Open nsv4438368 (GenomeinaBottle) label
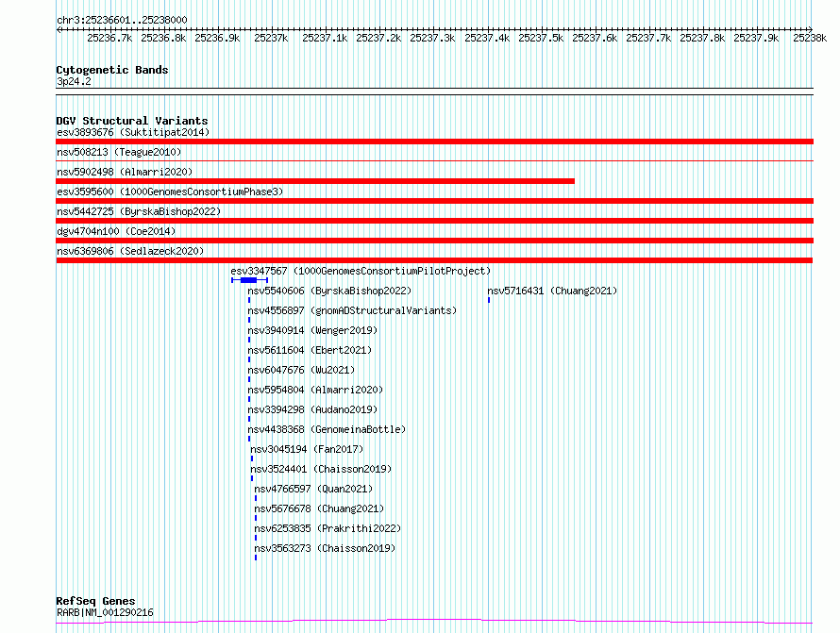The image size is (840, 633). [x=327, y=429]
